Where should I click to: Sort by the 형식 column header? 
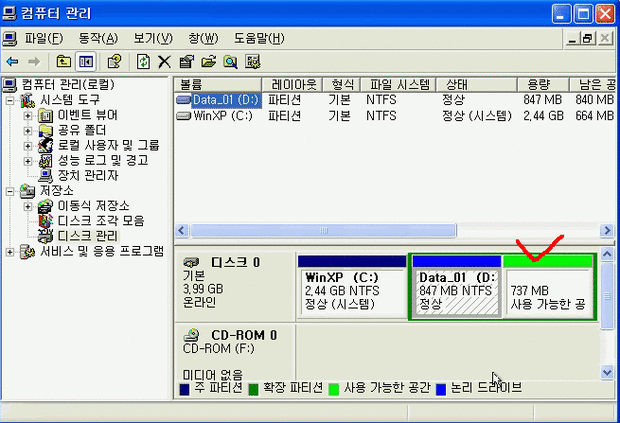(342, 84)
